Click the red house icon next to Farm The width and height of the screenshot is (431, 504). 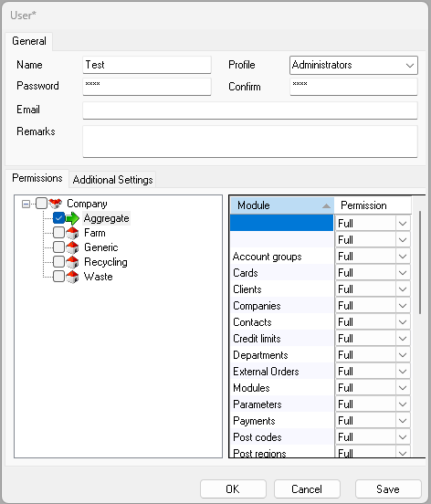tap(73, 233)
